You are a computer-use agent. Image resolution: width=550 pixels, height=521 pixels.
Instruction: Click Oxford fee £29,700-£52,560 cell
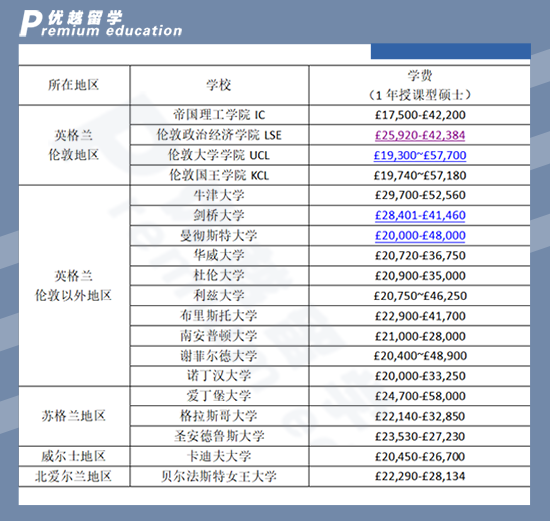(420, 195)
